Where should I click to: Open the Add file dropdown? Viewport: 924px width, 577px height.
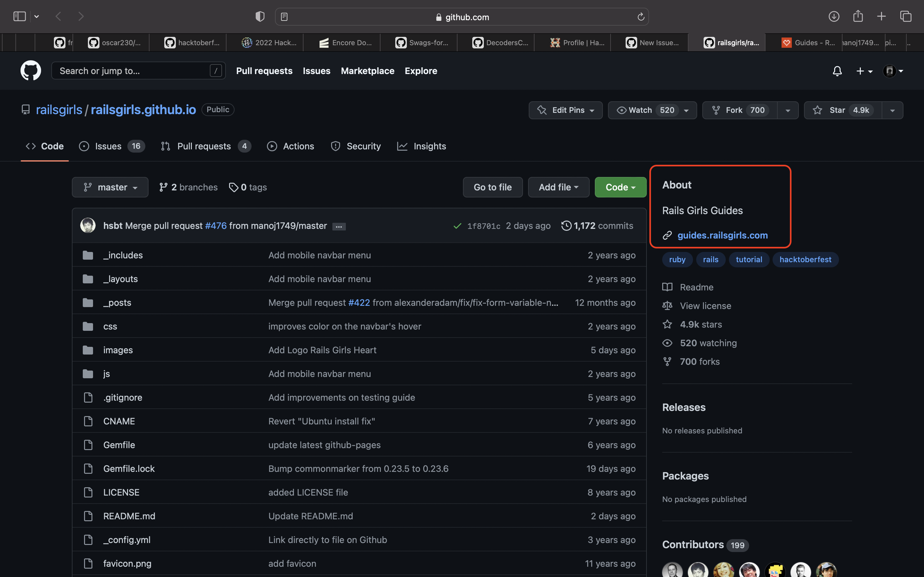(558, 187)
